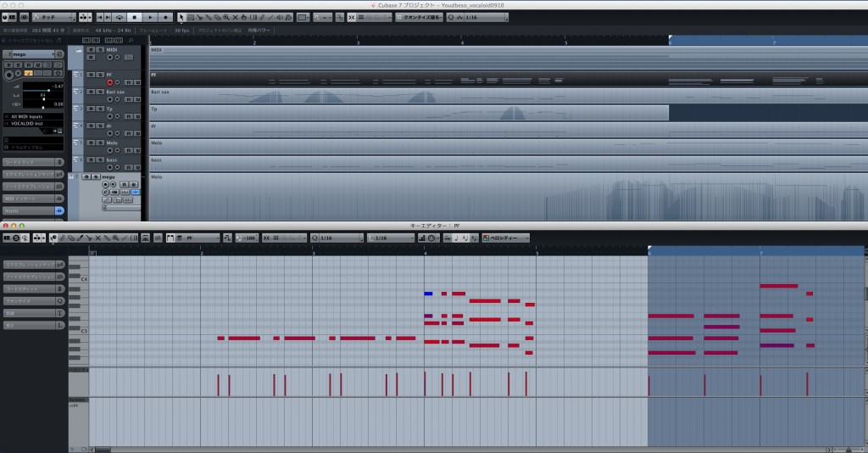The image size is (868, 453).
Task: Open the MIDI インサート inspector section
Action: (33, 199)
